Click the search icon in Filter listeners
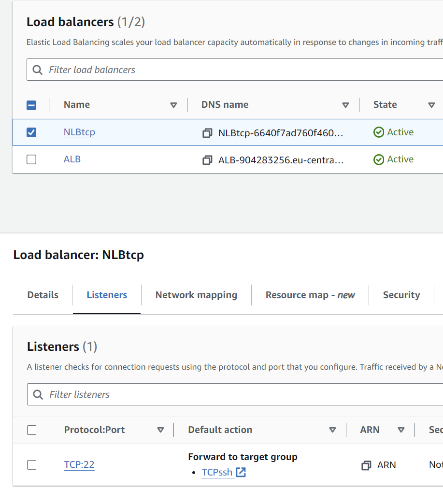This screenshot has height=504, width=443. [x=38, y=395]
